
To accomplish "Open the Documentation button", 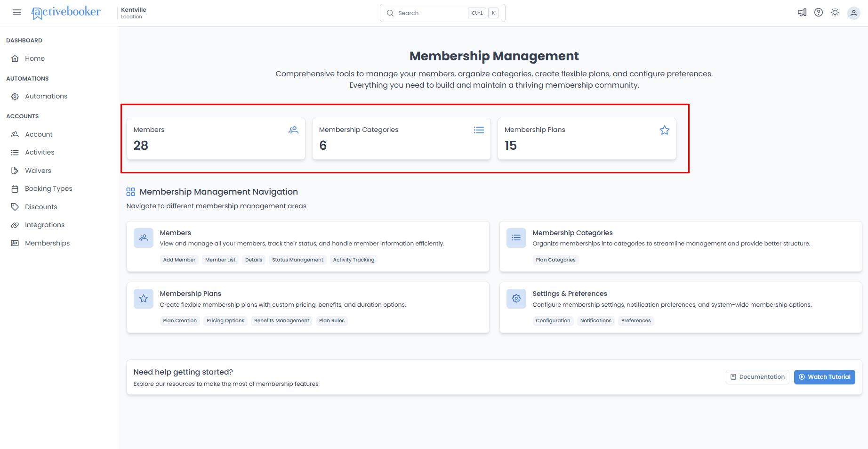I will pyautogui.click(x=757, y=377).
